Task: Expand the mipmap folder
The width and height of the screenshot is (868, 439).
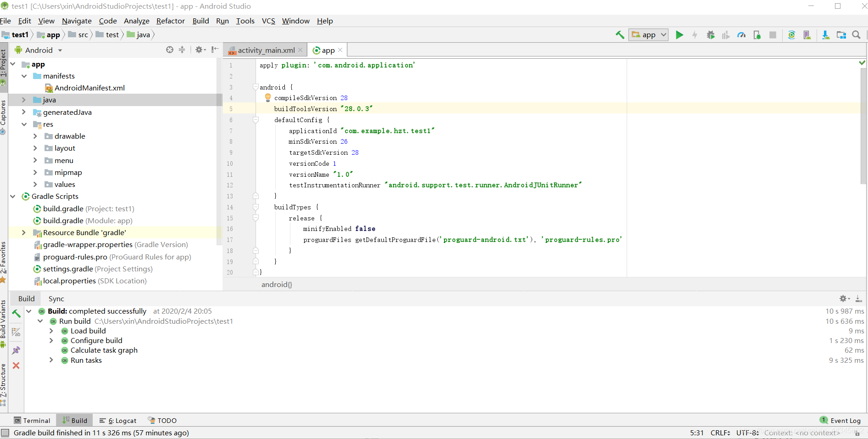Action: (x=35, y=172)
